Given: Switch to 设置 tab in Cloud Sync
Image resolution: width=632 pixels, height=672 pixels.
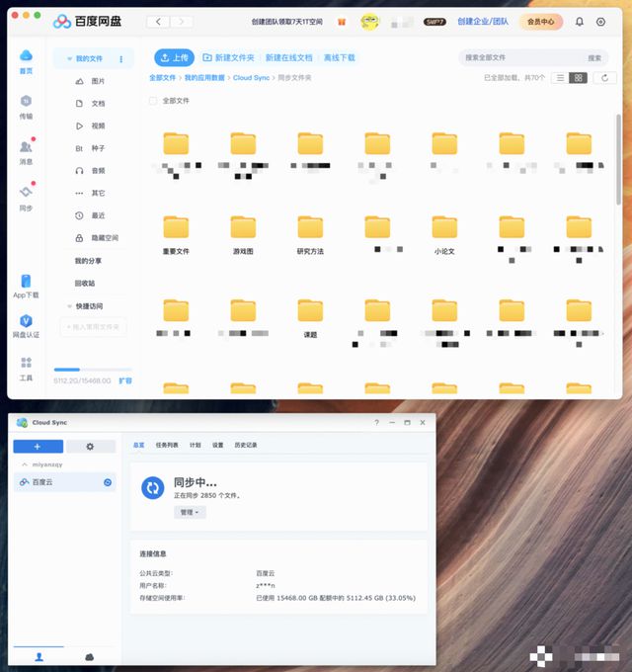Looking at the screenshot, I should (x=218, y=446).
